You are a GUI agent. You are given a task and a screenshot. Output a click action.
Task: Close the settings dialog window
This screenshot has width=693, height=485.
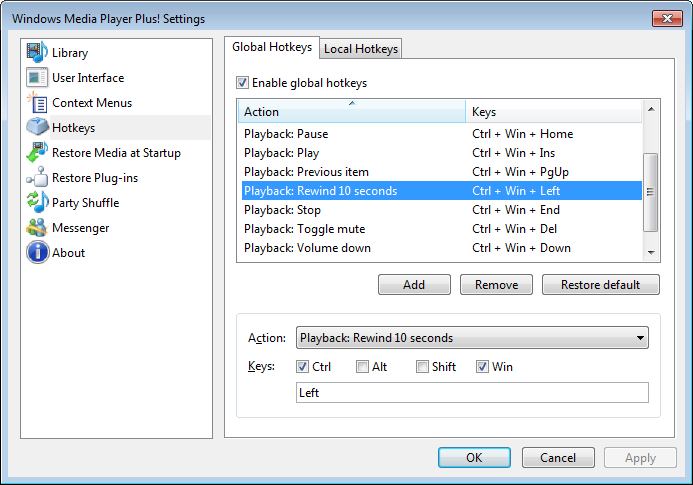(x=667, y=19)
